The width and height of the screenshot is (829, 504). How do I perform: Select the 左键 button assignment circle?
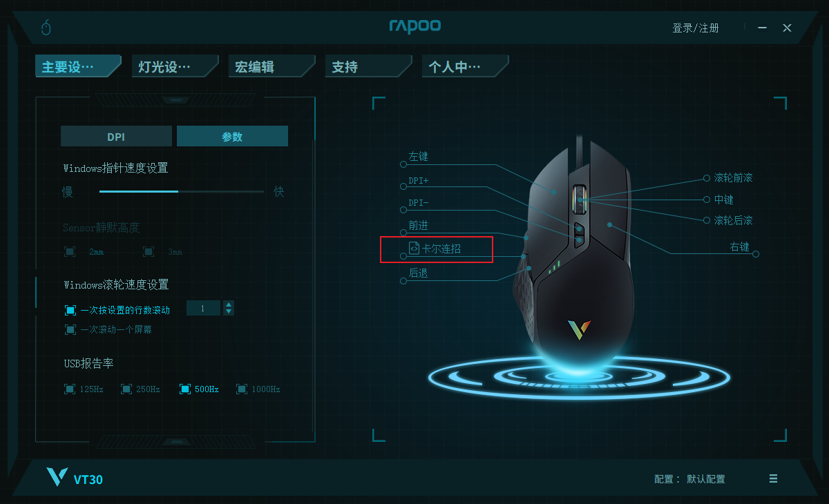tap(403, 164)
